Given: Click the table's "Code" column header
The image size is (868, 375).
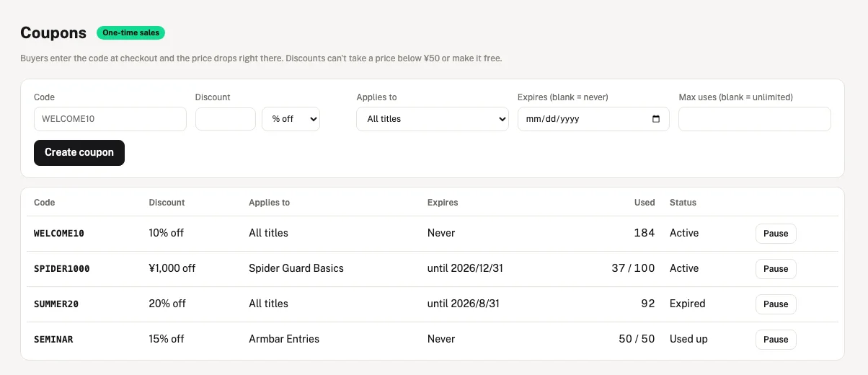Looking at the screenshot, I should (45, 203).
